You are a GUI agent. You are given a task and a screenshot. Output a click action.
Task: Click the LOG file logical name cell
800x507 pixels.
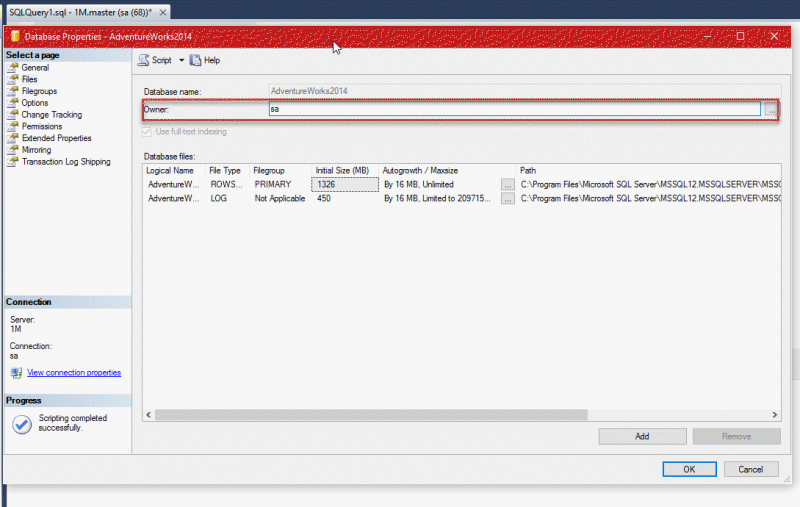click(174, 198)
